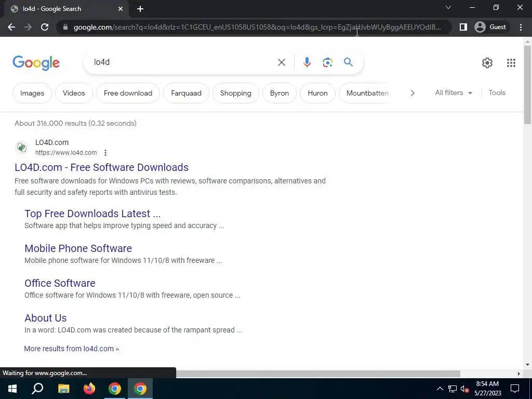Screen dimensions: 532x399
Task: Open the Office Software link
Action: pyautogui.click(x=60, y=283)
